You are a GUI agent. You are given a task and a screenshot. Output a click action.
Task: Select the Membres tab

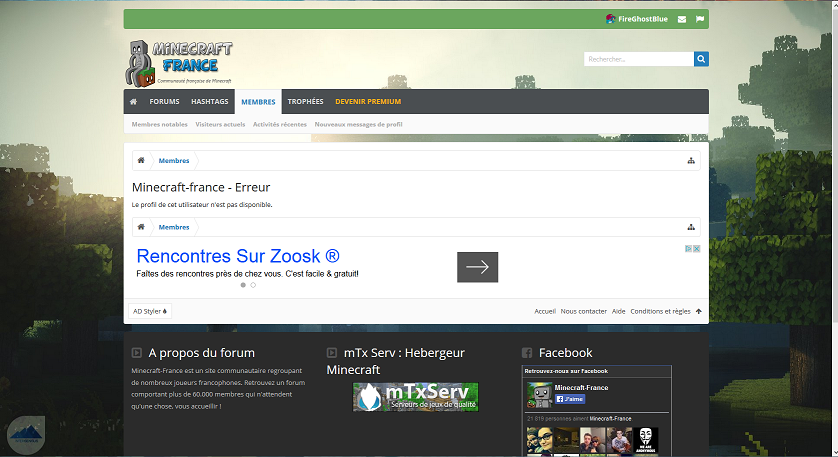pyautogui.click(x=258, y=102)
